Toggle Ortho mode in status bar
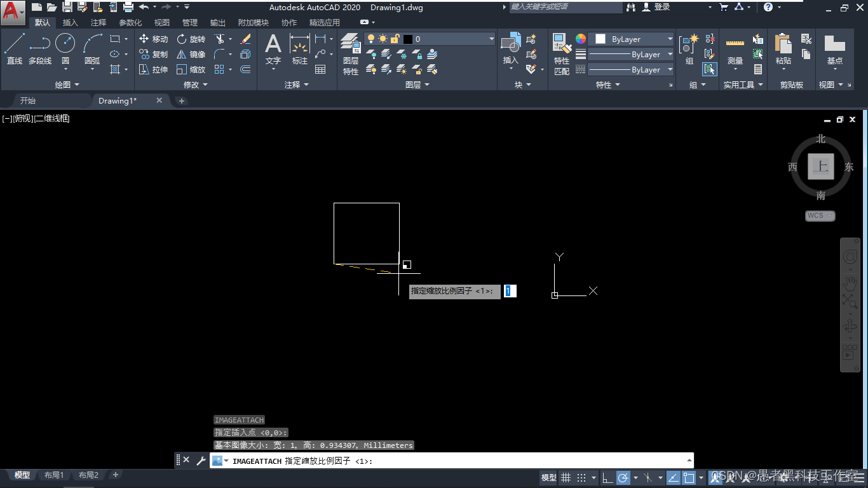 point(608,478)
